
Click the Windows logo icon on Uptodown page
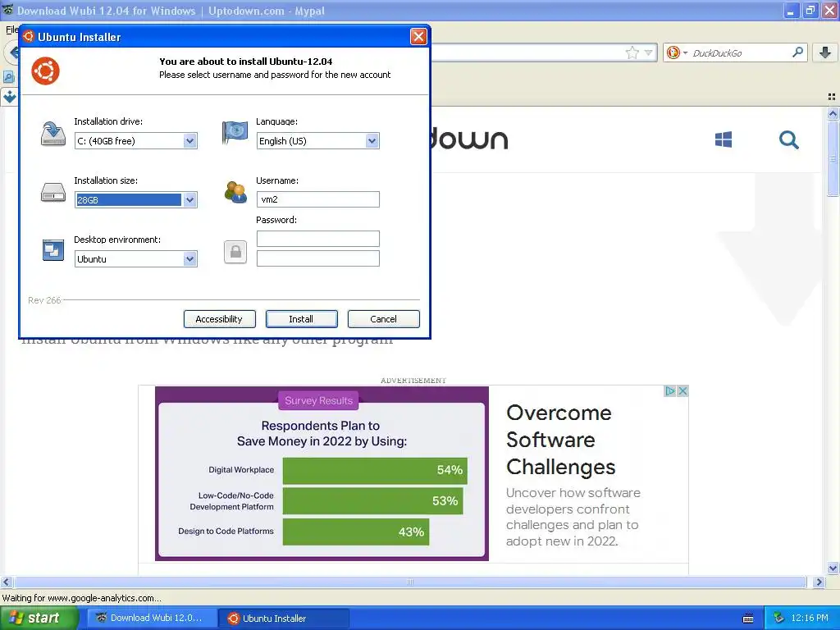724,139
